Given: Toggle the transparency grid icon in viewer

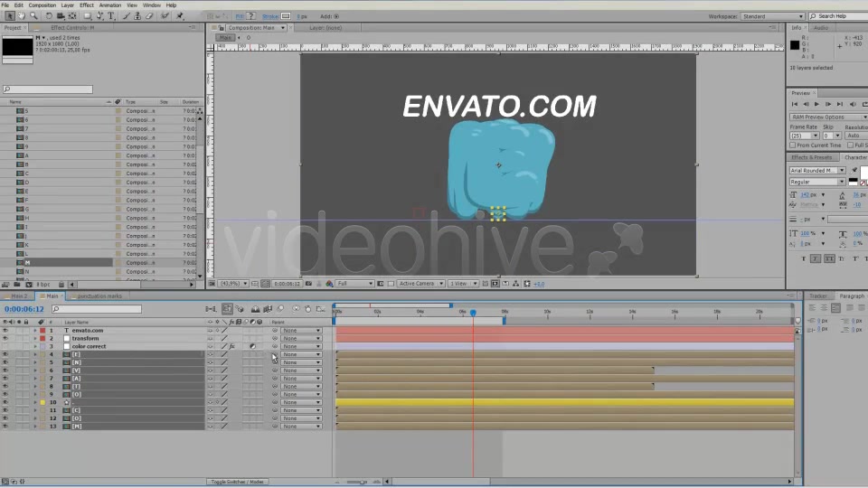Looking at the screenshot, I should (x=391, y=284).
